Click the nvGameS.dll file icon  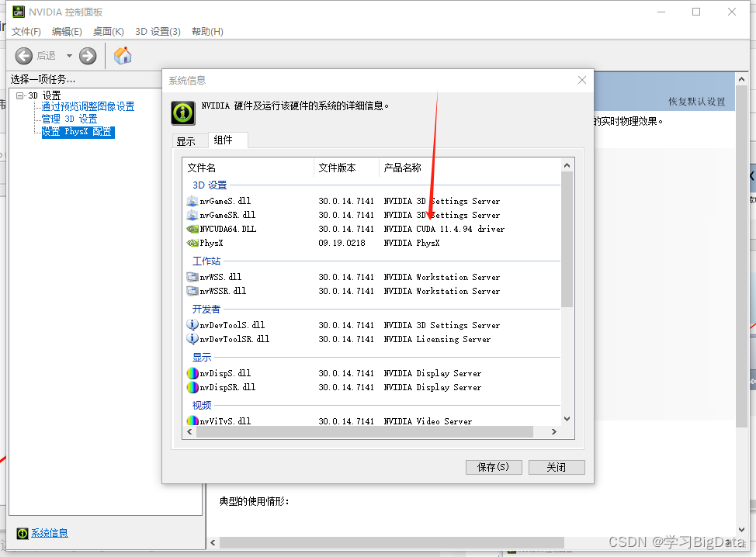192,201
